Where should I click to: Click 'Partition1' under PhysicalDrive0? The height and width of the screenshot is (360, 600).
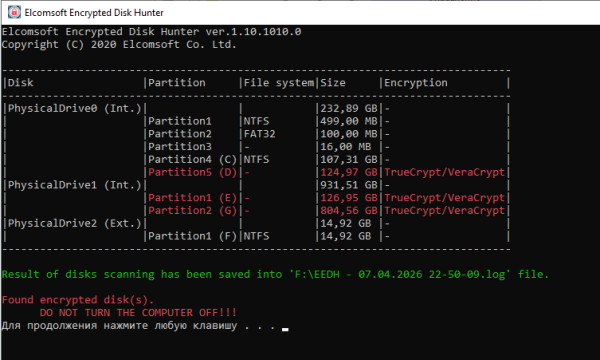pos(180,121)
